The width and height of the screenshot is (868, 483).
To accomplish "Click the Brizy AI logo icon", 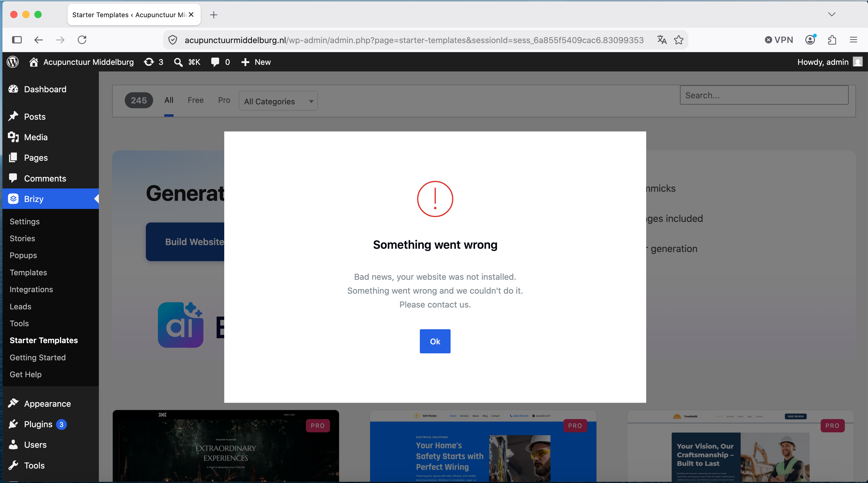I will click(x=181, y=325).
